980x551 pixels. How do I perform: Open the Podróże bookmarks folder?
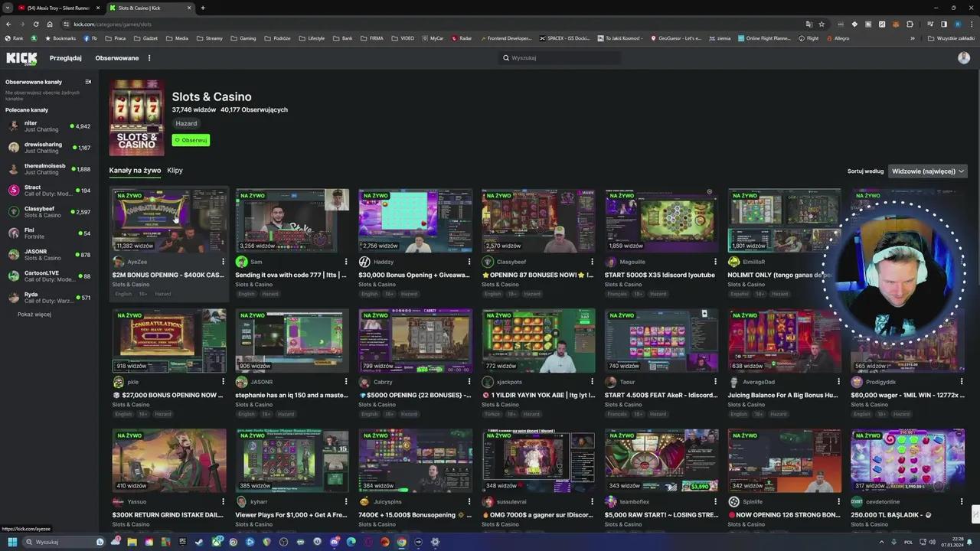pos(276,38)
